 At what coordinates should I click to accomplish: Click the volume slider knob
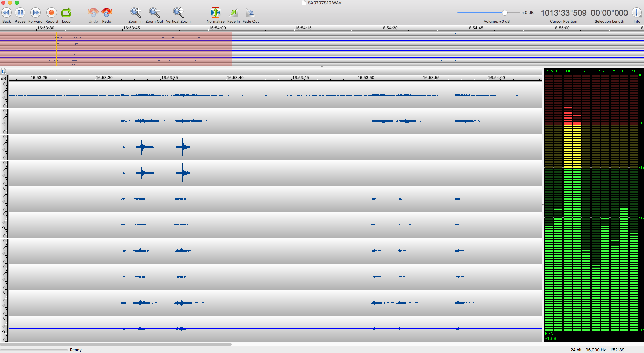pyautogui.click(x=504, y=13)
